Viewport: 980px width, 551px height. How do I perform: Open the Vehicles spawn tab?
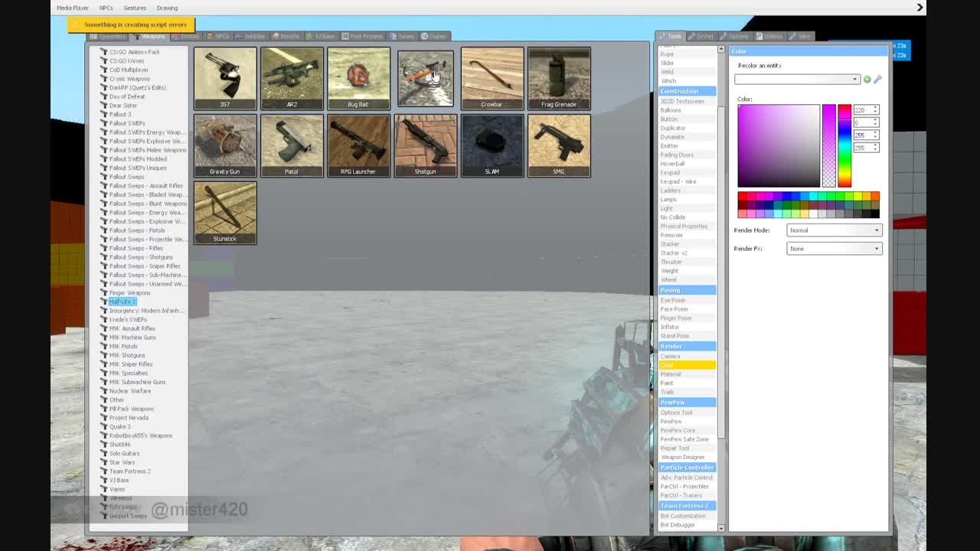pyautogui.click(x=251, y=36)
